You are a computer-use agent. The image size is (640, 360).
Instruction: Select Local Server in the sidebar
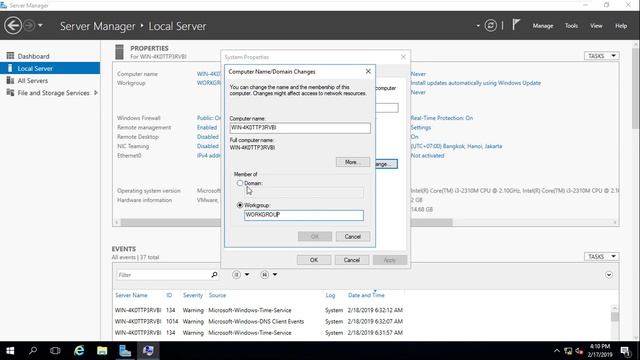coord(50,68)
